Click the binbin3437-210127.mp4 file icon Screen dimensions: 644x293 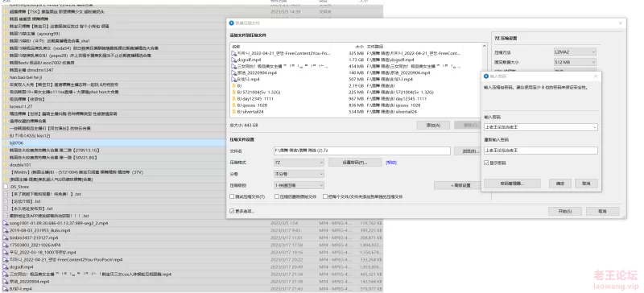(6, 237)
